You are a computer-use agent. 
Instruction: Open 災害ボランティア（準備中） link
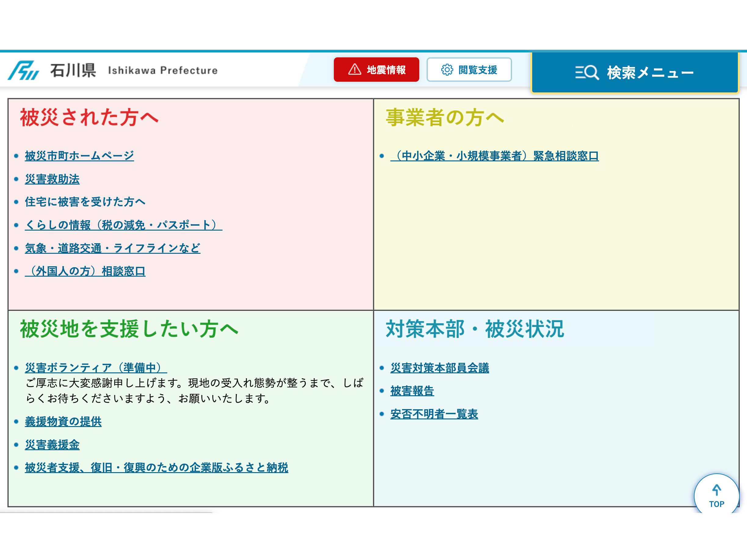96,367
